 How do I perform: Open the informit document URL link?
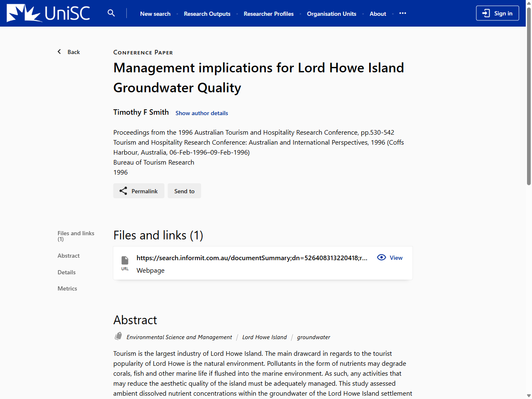[x=252, y=258]
